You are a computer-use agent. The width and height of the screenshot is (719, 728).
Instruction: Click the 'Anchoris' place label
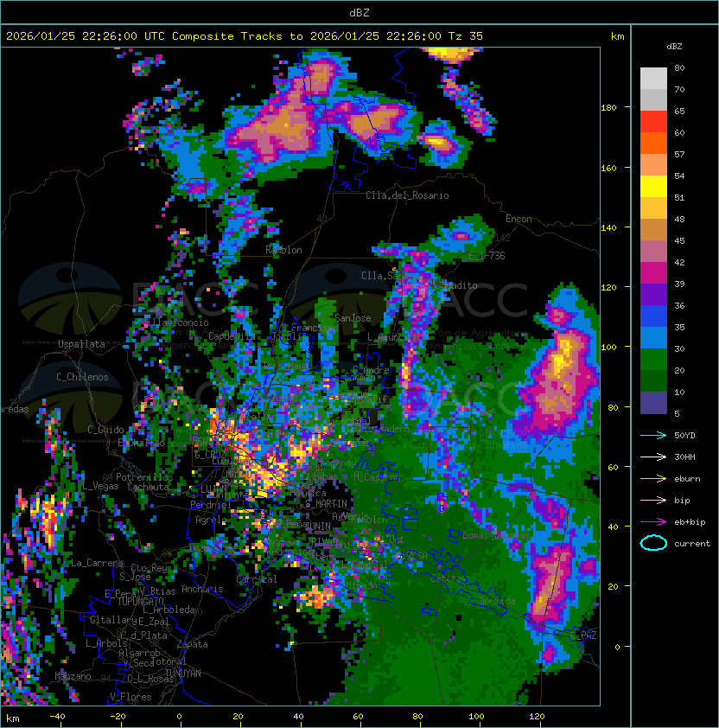click(x=202, y=589)
